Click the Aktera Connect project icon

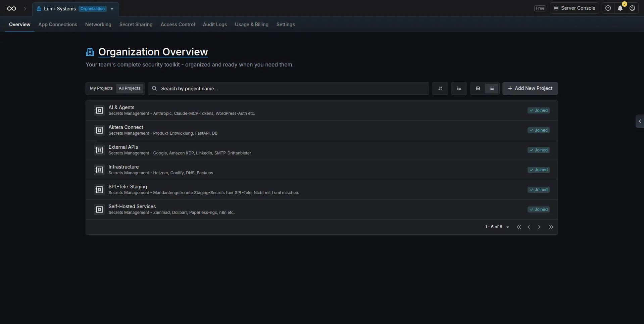99,130
